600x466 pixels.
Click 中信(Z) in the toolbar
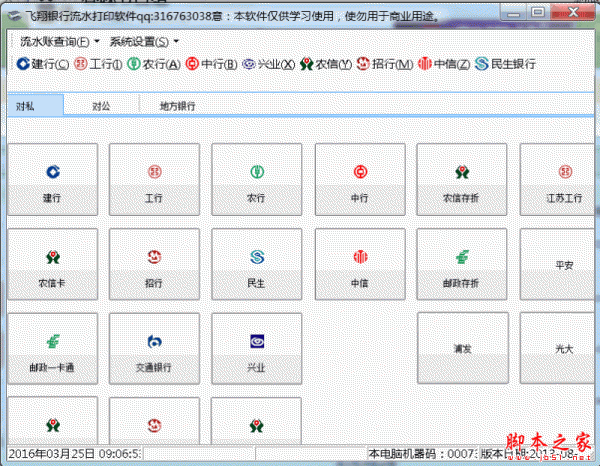coord(444,64)
